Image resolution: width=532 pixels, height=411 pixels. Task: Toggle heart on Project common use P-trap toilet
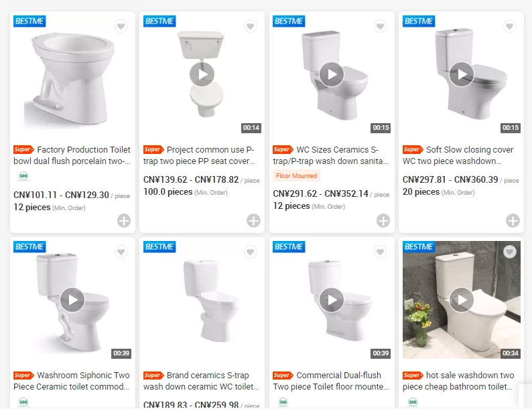(251, 26)
